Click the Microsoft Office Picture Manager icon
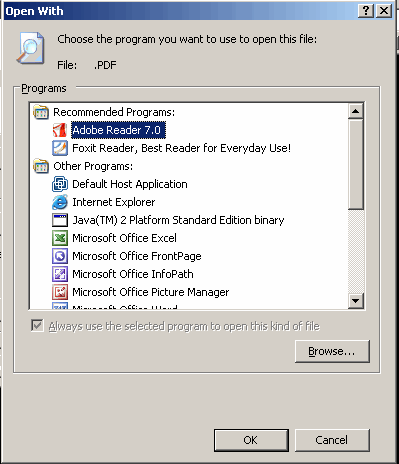399x464 pixels. 60,292
